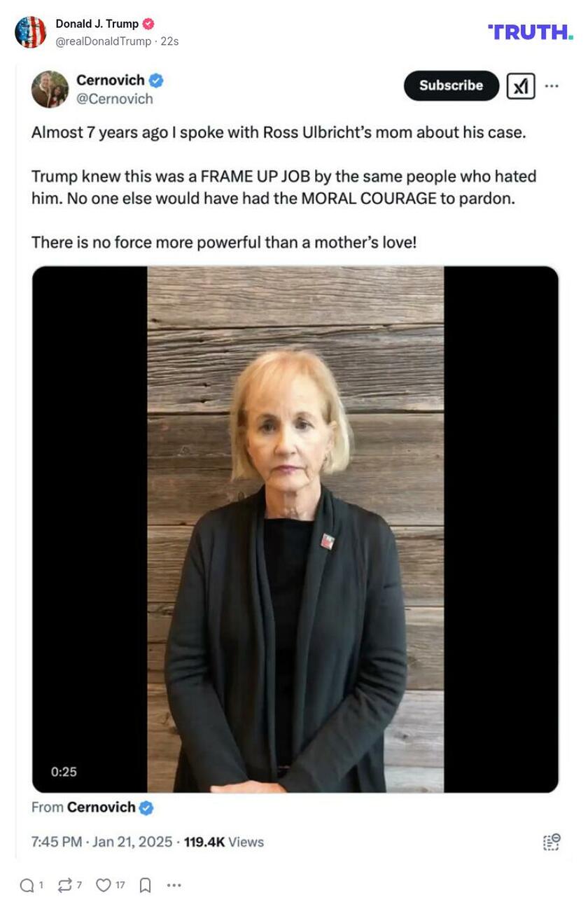Click the Grok xI icon button
Screen dimensions: 588x916
tap(521, 85)
